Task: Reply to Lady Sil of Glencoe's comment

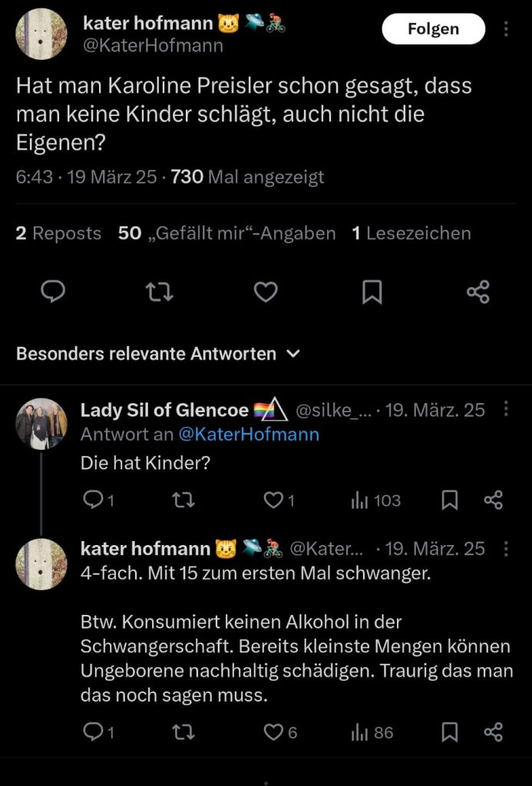Action: [x=93, y=500]
